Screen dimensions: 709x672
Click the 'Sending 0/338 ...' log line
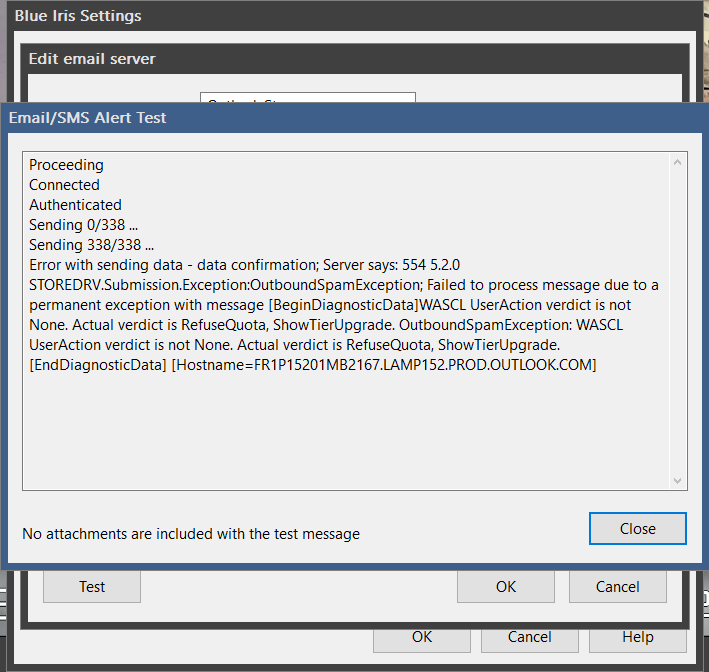[84, 225]
